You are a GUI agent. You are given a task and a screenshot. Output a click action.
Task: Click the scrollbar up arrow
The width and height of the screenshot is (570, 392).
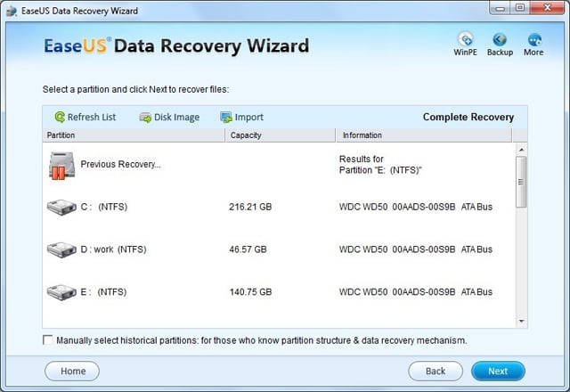pyautogui.click(x=521, y=150)
